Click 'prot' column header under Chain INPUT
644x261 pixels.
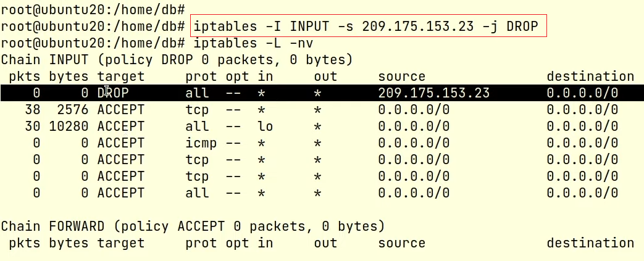coord(201,77)
